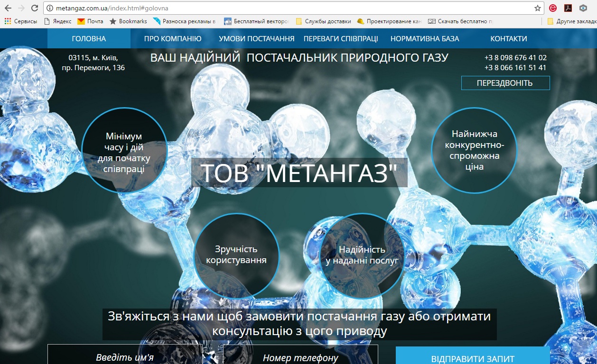Go back with the browser back arrow
597x364 pixels.
coord(8,8)
